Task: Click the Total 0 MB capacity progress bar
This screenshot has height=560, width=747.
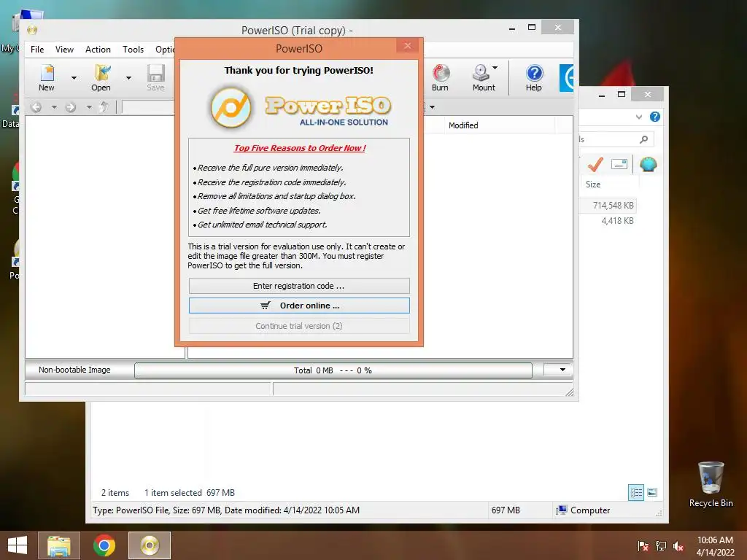Action: (333, 370)
